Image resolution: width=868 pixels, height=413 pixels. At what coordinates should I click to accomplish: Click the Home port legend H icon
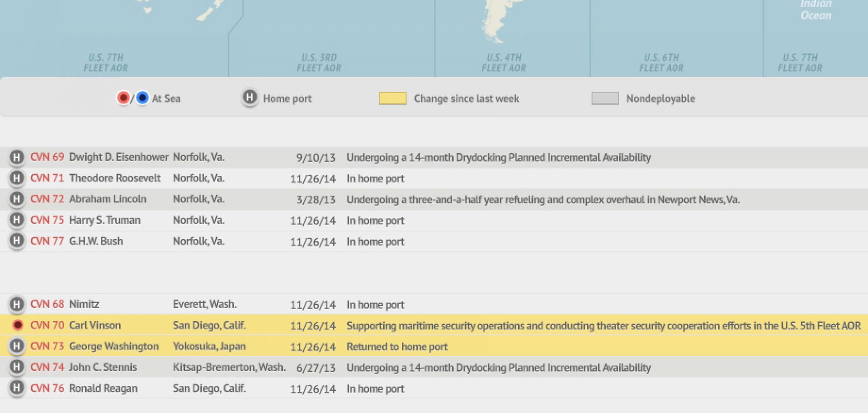[x=250, y=98]
